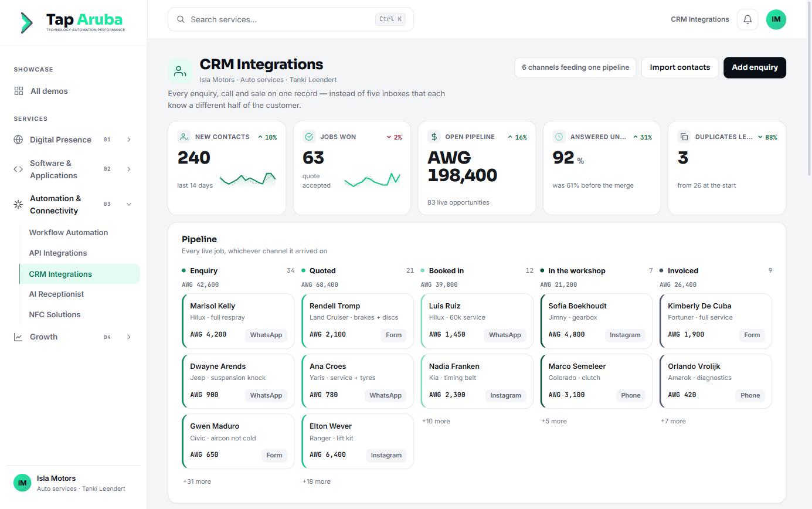Open Orlando Vrolijk's Amarok card
This screenshot has height=509, width=812.
pyautogui.click(x=716, y=381)
